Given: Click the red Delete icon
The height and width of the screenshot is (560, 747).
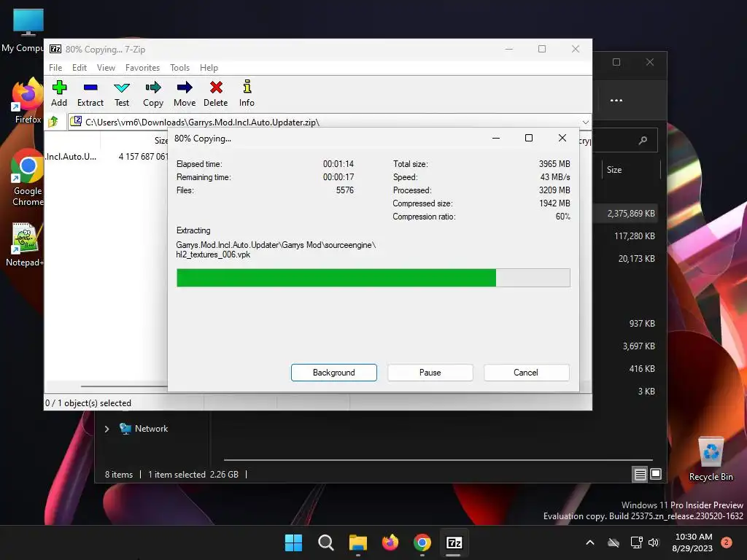Looking at the screenshot, I should tap(216, 93).
